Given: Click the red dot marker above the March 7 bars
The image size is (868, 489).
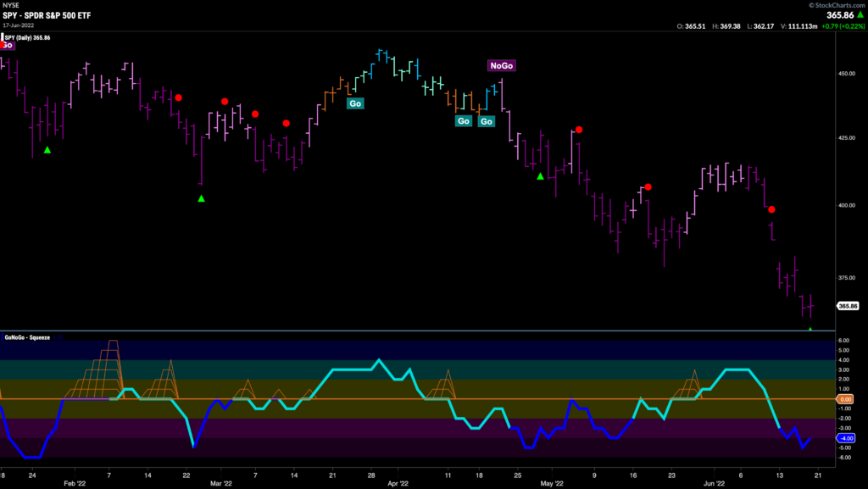Looking at the screenshot, I should [255, 114].
